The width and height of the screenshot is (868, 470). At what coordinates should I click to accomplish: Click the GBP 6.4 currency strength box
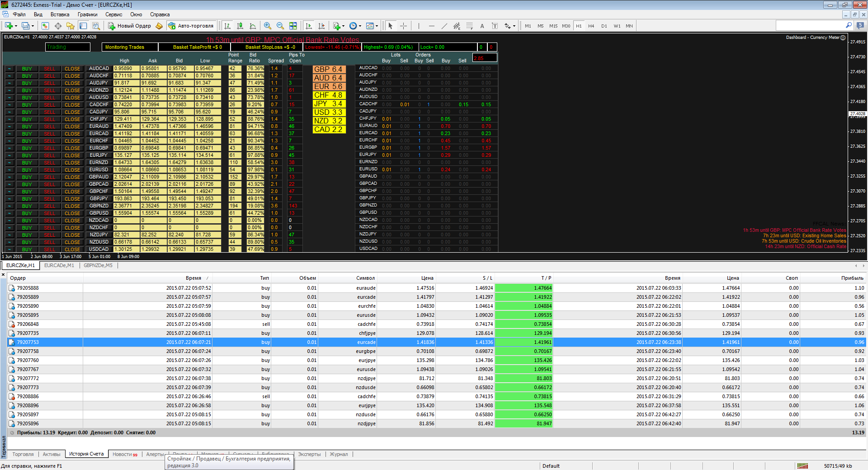pyautogui.click(x=329, y=69)
